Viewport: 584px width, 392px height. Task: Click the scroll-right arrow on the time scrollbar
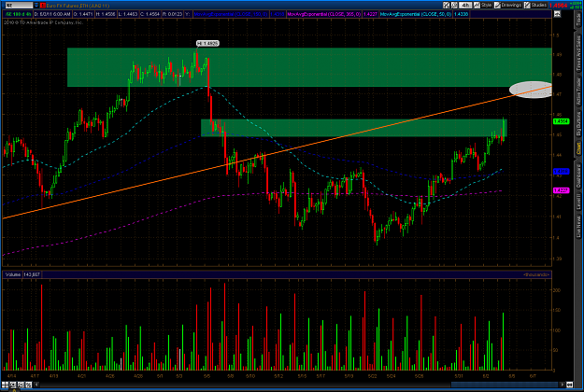click(x=563, y=385)
